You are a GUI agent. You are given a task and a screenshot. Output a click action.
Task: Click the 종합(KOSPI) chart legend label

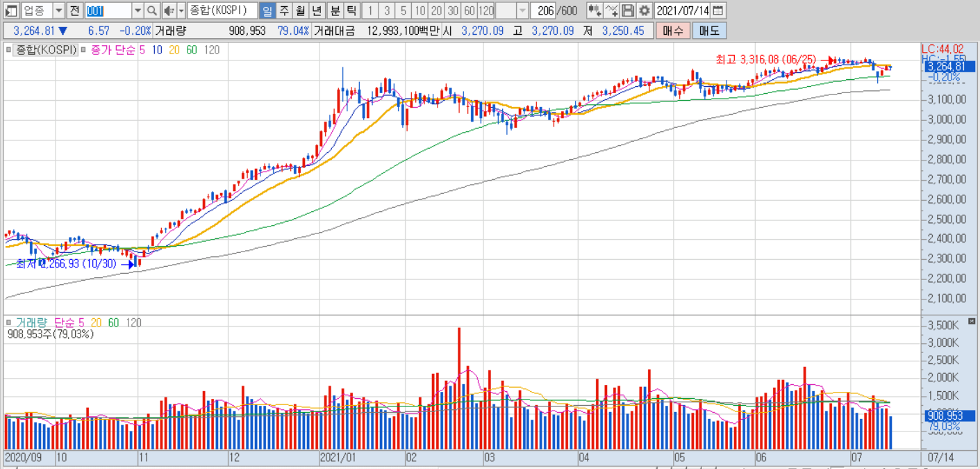coord(46,50)
